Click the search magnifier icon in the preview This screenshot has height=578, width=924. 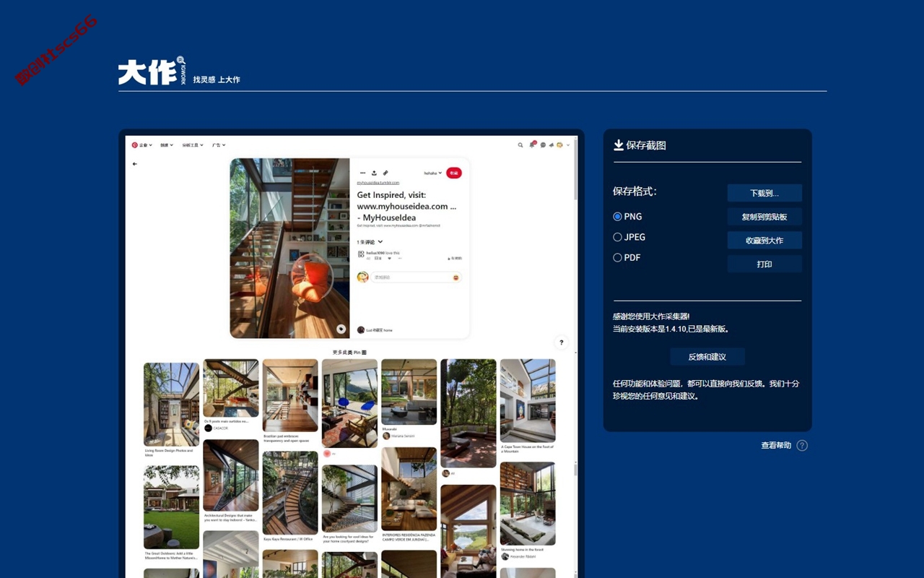click(520, 145)
